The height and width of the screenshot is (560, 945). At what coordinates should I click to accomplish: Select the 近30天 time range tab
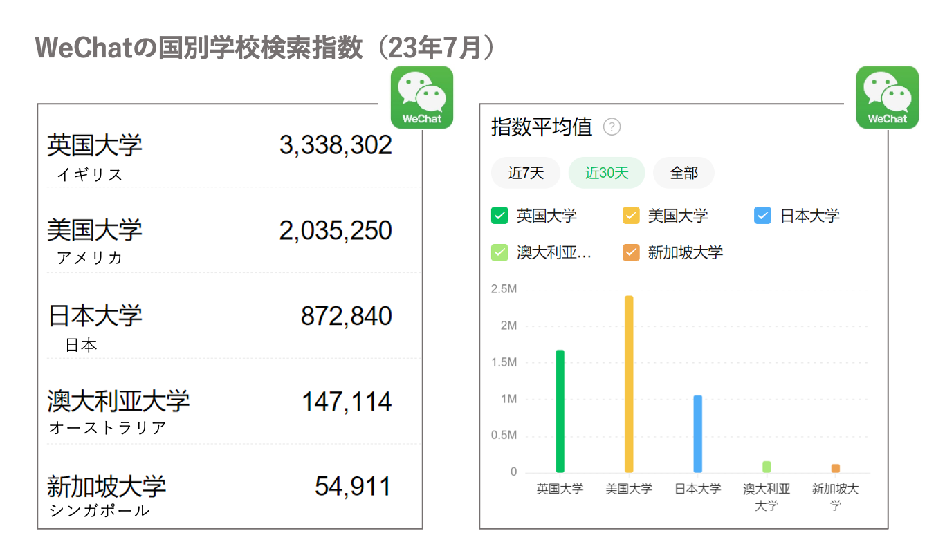[607, 173]
